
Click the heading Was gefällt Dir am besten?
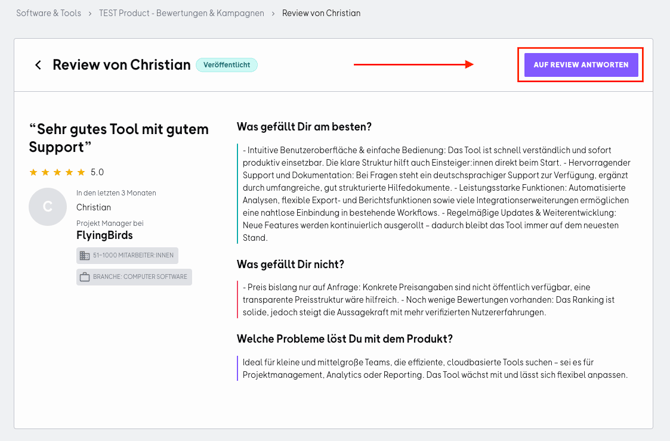(x=304, y=127)
